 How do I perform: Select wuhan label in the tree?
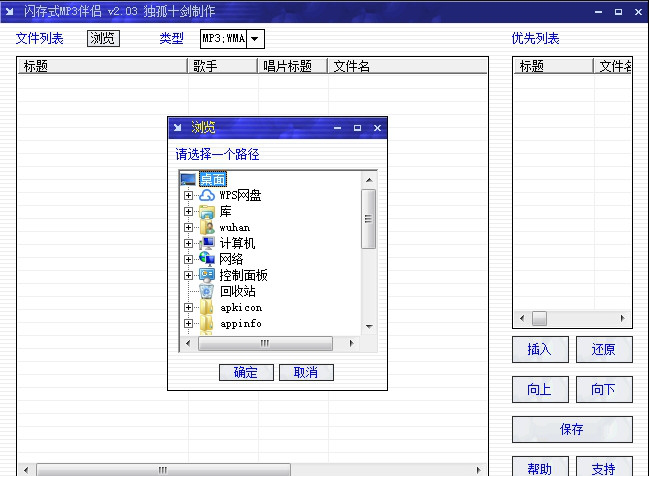click(235, 228)
